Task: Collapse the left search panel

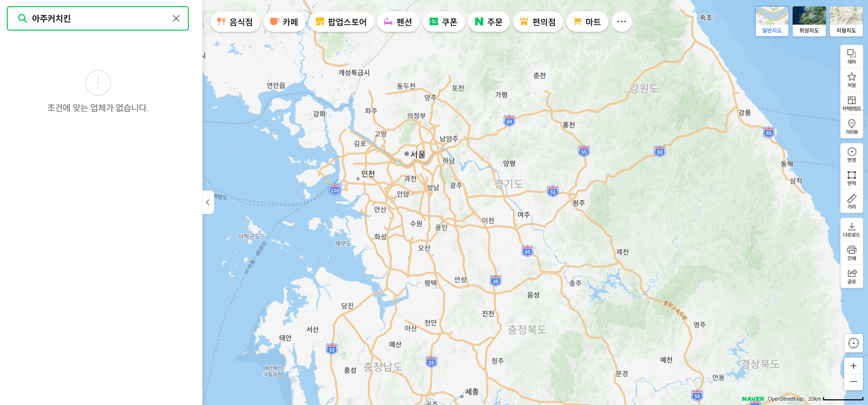Action: pos(208,202)
